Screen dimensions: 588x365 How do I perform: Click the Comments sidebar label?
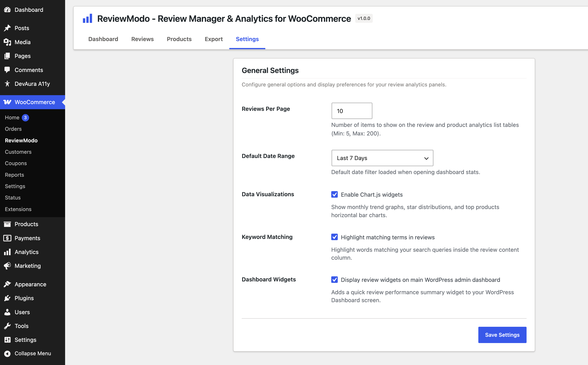click(x=29, y=70)
